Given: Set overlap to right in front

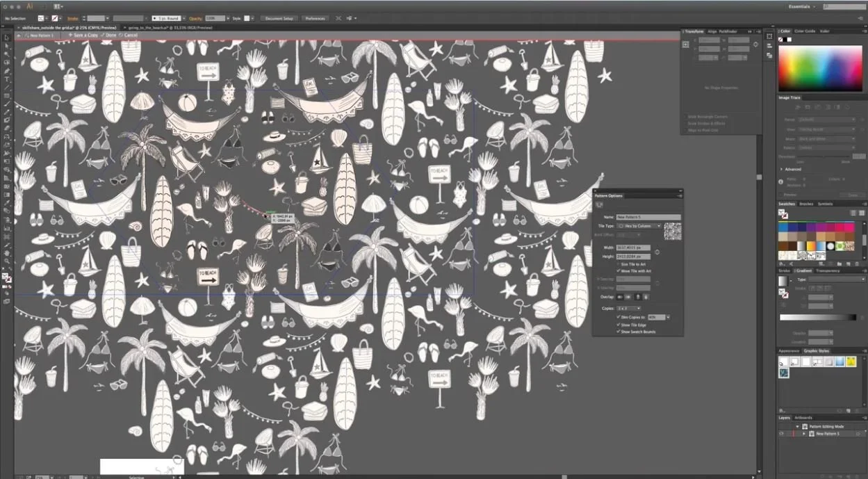Looking at the screenshot, I should pyautogui.click(x=628, y=297).
